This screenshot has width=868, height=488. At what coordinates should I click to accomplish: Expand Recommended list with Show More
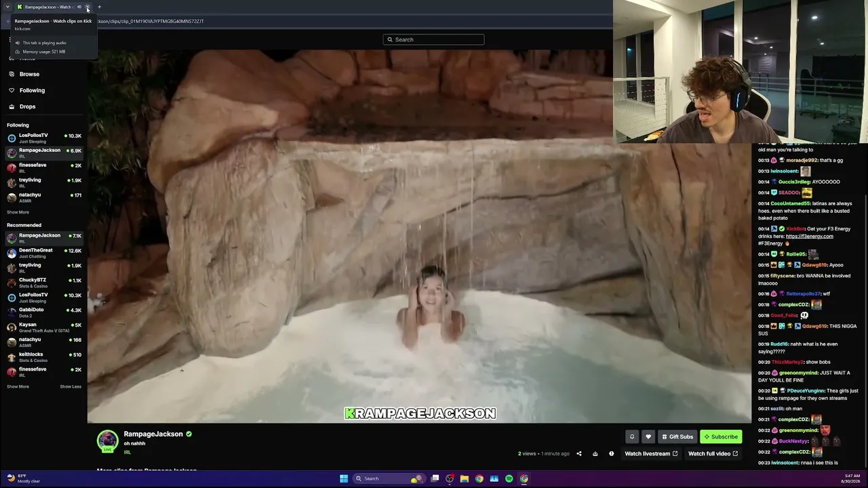(x=18, y=386)
